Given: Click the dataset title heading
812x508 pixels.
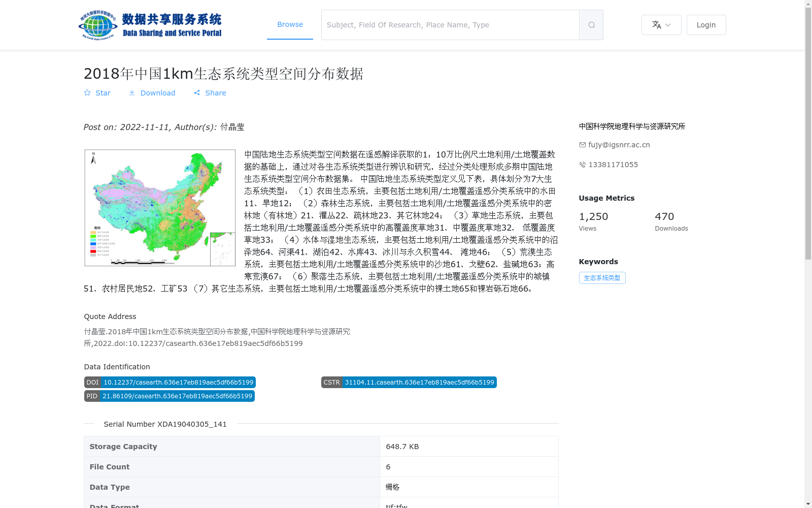Looking at the screenshot, I should click(223, 74).
